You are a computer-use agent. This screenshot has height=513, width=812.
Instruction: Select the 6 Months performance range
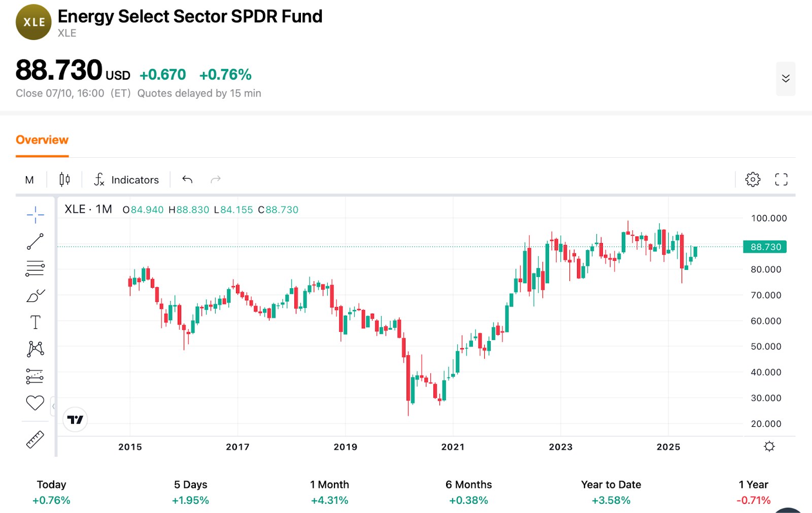pos(468,492)
